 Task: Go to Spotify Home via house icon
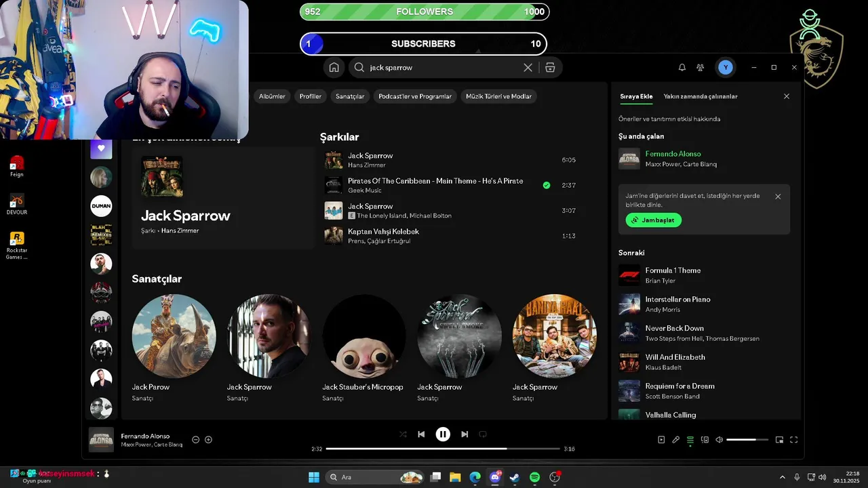[x=334, y=67]
